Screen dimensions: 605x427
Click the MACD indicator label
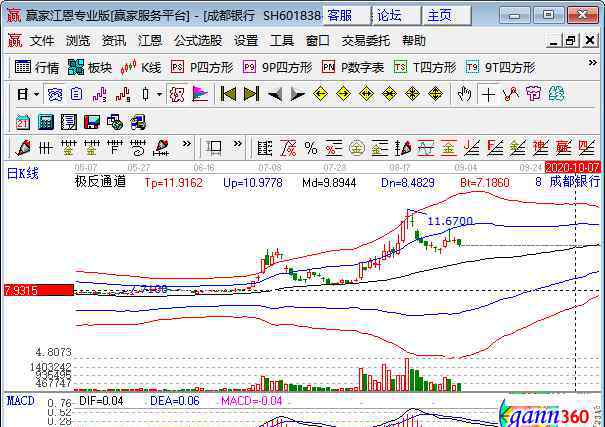[x=21, y=401]
